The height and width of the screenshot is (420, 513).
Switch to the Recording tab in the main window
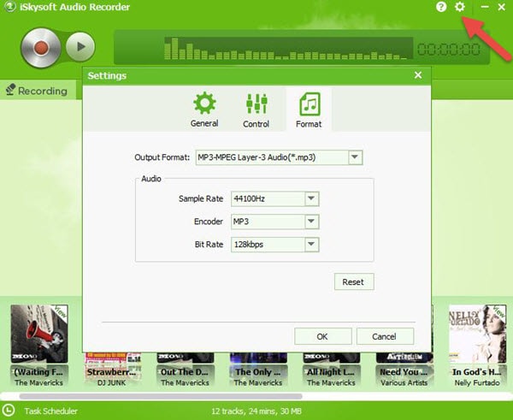click(38, 90)
